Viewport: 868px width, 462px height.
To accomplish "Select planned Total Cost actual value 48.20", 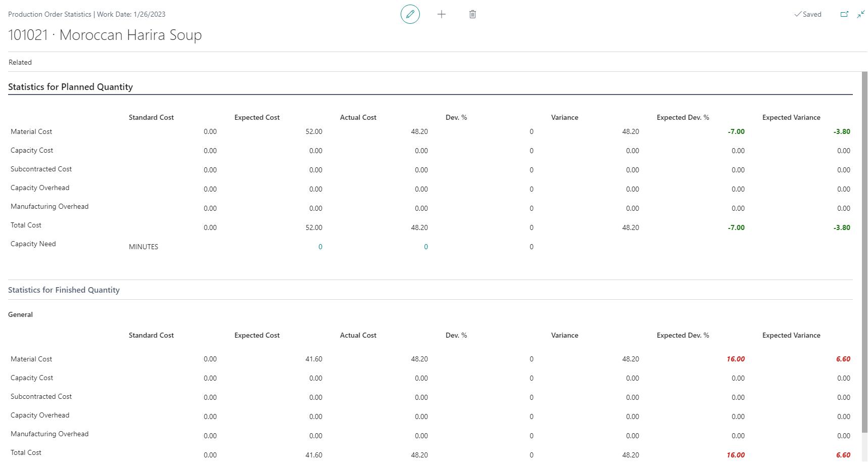I will (x=419, y=227).
